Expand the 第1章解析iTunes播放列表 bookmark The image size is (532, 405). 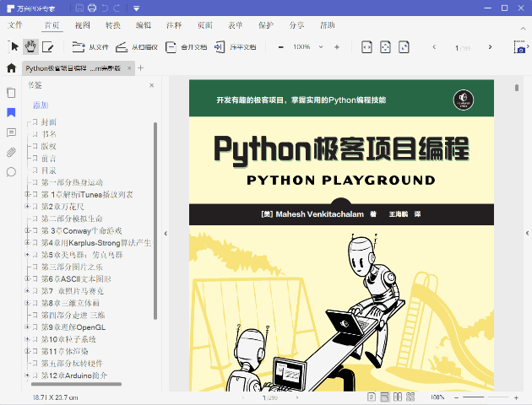[x=27, y=194]
